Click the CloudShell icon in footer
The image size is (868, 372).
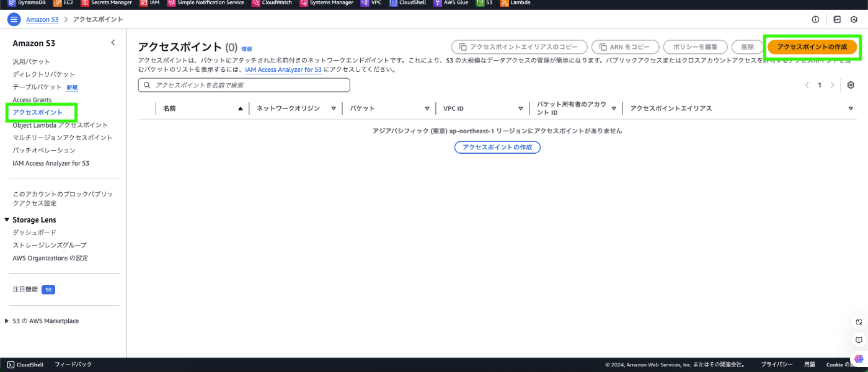[11, 365]
